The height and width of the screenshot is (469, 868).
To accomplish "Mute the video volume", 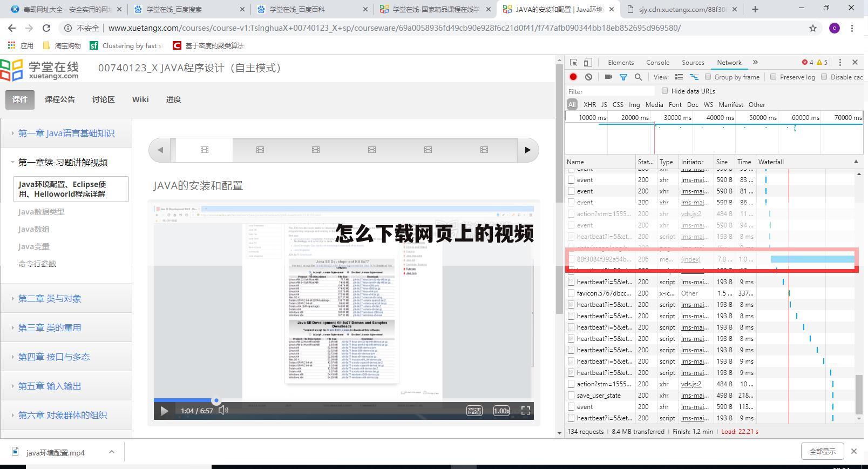I will [x=223, y=410].
